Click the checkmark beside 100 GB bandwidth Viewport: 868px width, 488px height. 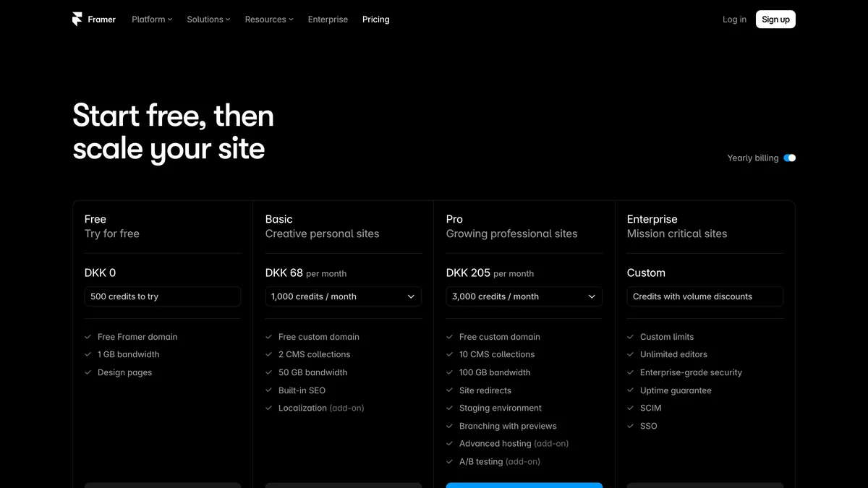450,372
